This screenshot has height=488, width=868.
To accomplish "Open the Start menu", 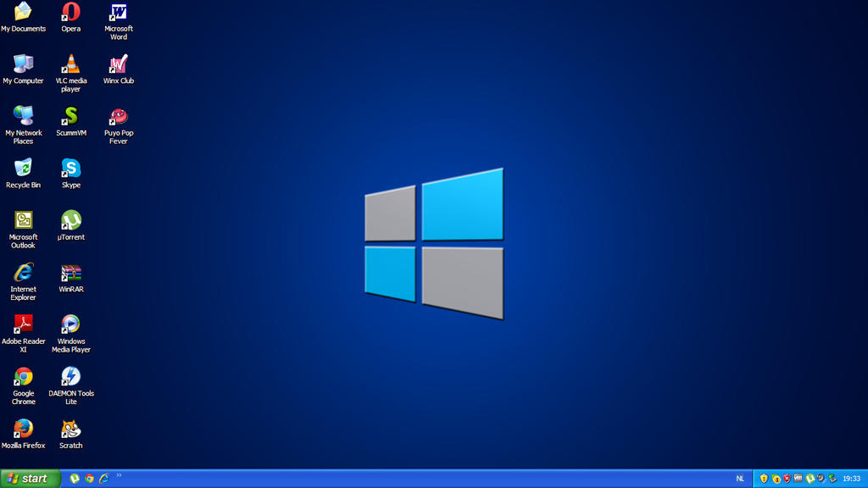I will pyautogui.click(x=30, y=479).
